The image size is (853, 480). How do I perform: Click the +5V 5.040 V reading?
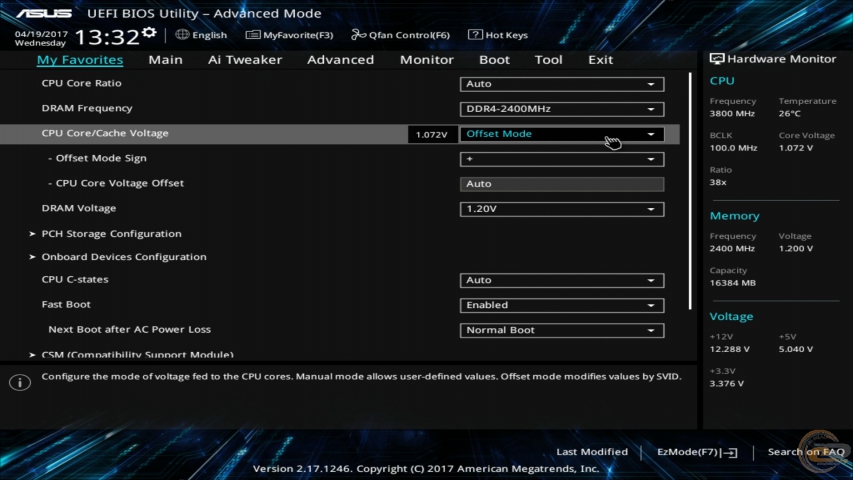[x=796, y=349]
